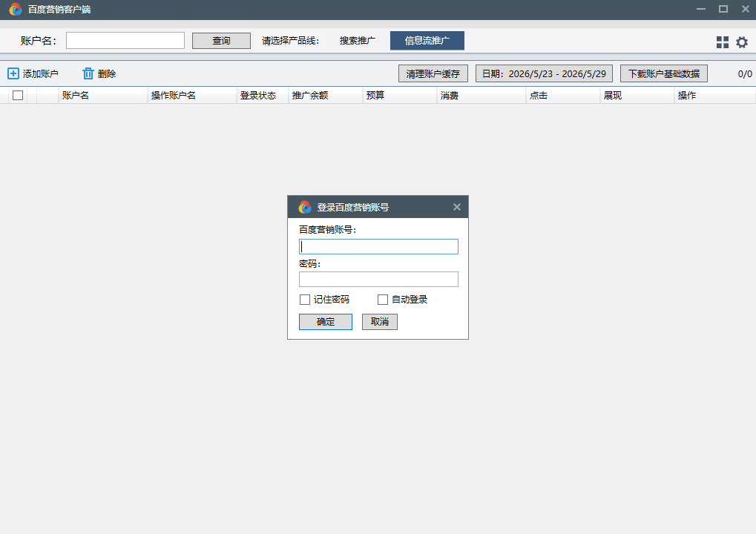Enable the 自动登录 checkbox
This screenshot has width=756, height=534.
point(383,300)
